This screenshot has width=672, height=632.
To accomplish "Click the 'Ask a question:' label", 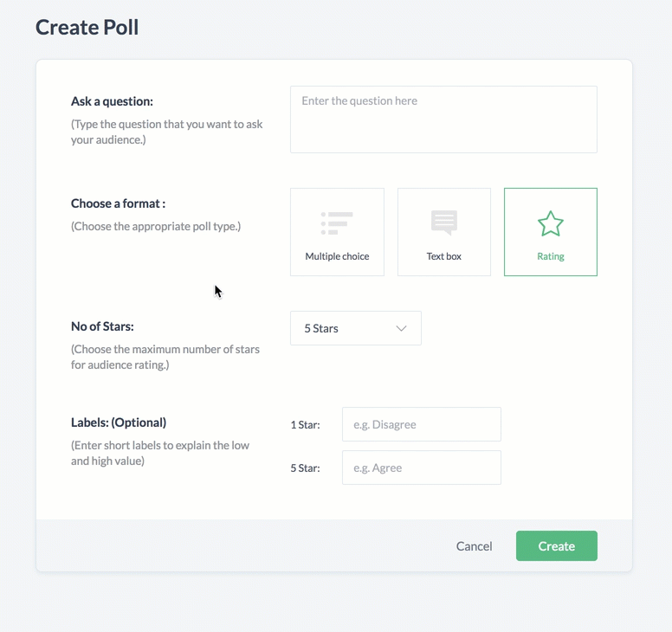I will pos(112,101).
